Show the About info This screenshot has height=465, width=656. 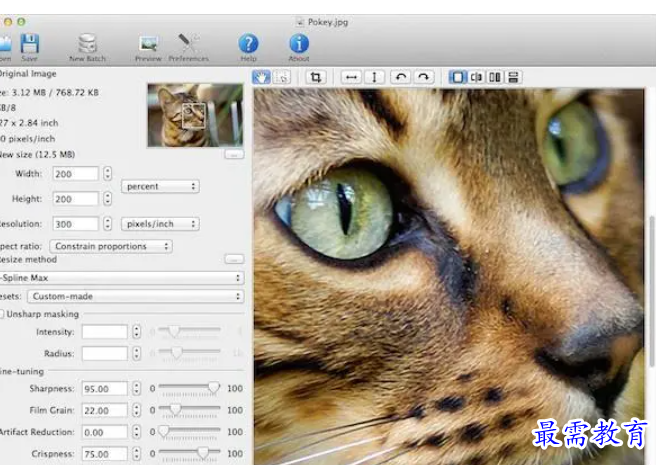point(299,44)
